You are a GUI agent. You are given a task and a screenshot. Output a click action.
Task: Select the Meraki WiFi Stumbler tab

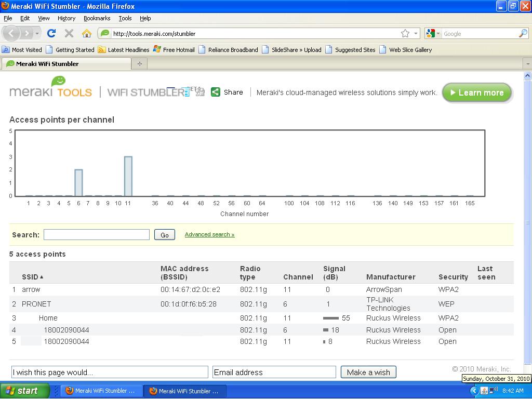[66, 63]
